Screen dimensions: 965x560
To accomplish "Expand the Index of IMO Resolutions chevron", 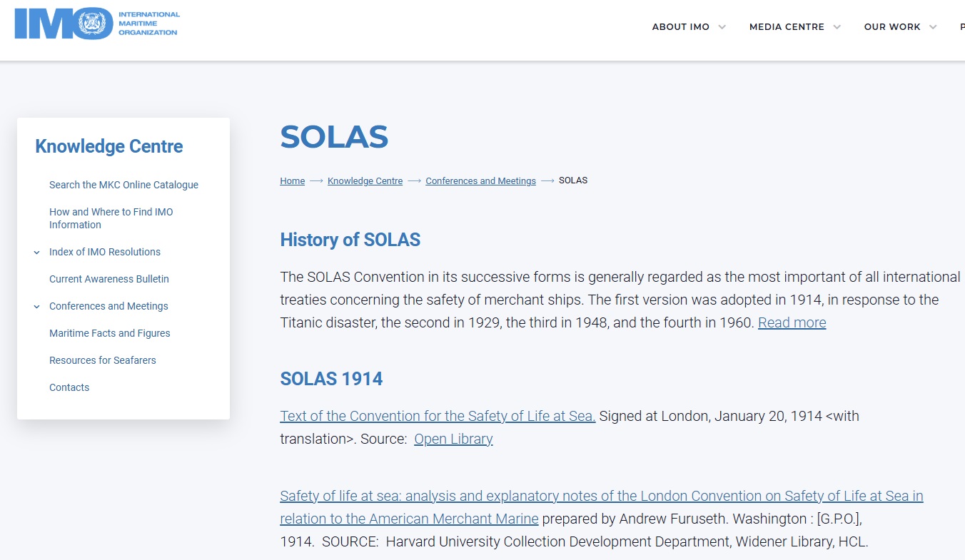I will [36, 252].
